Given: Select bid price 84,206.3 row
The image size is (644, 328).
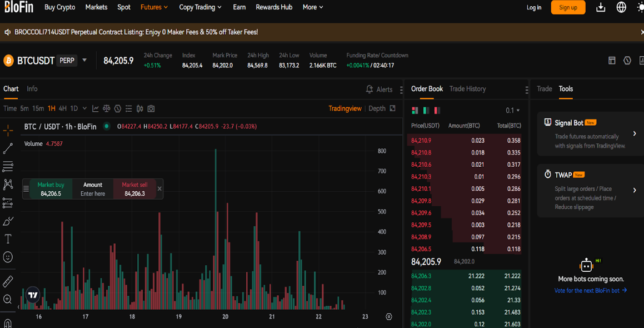Looking at the screenshot, I should click(x=466, y=276).
